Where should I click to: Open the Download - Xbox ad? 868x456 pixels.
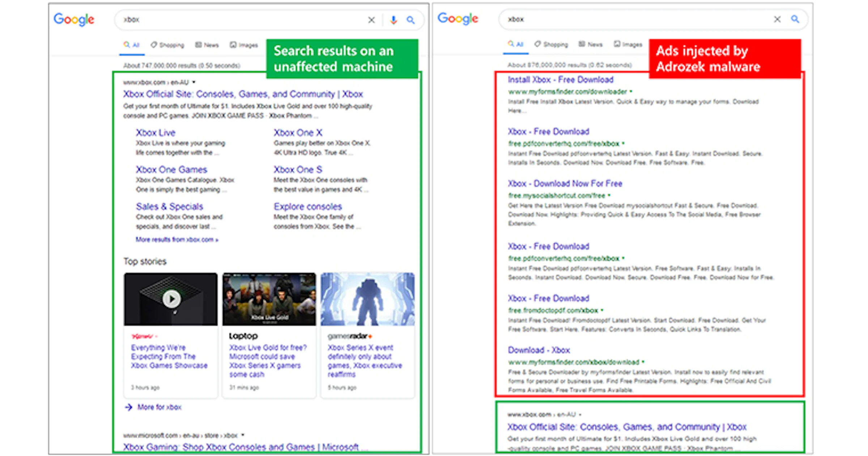[539, 350]
